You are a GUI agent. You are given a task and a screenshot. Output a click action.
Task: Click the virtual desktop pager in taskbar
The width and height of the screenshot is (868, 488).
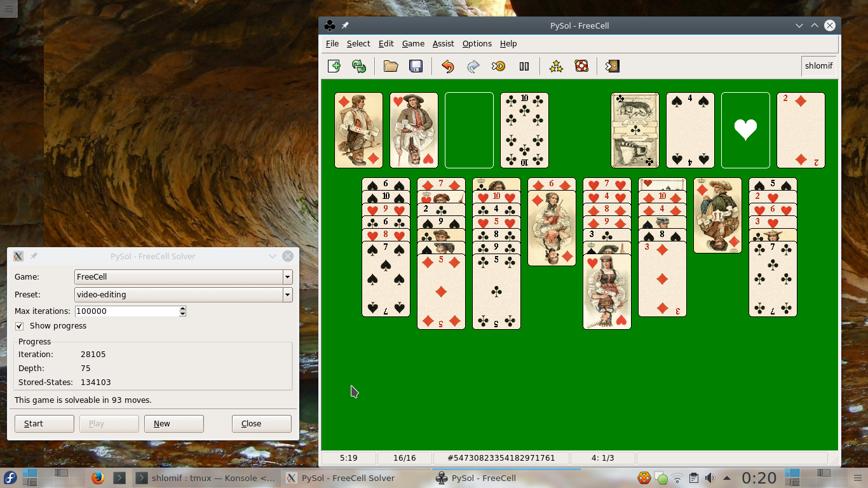(x=45, y=478)
